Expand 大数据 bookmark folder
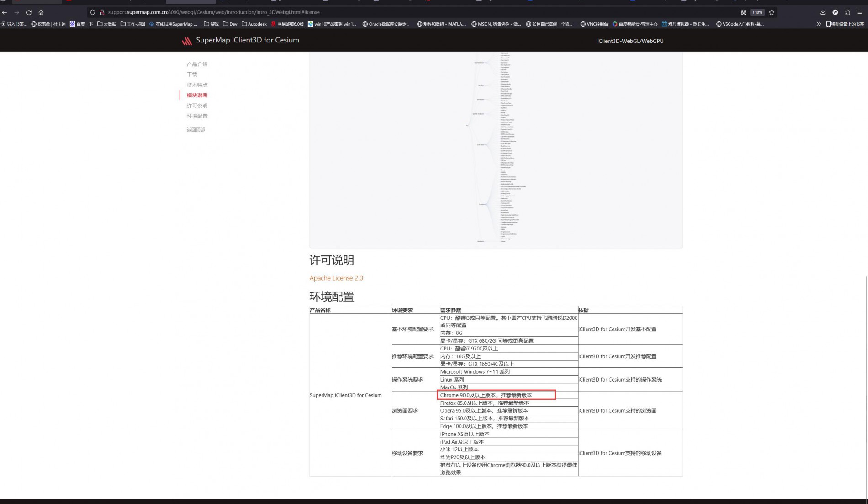Screen dimensions: 868x504 pyautogui.click(x=106, y=24)
